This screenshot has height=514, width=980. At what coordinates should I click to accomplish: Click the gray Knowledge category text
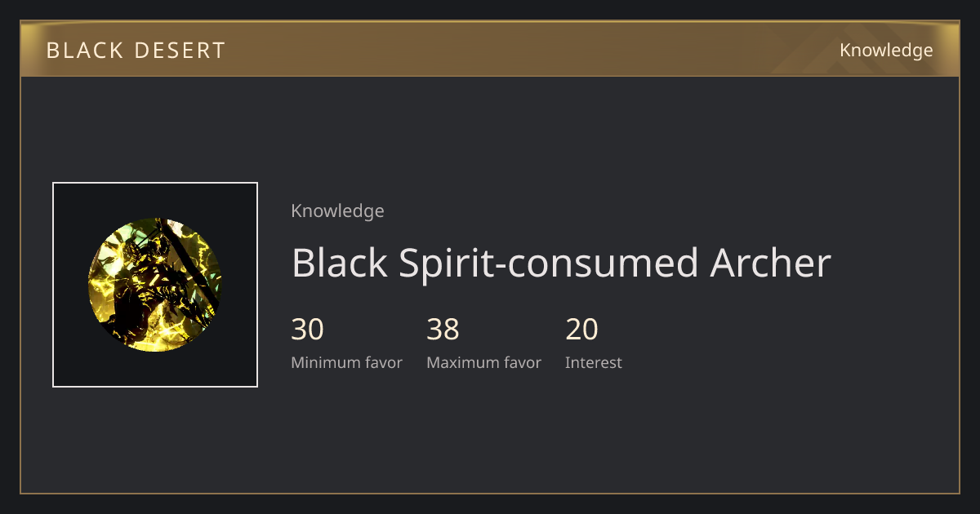[x=337, y=211]
